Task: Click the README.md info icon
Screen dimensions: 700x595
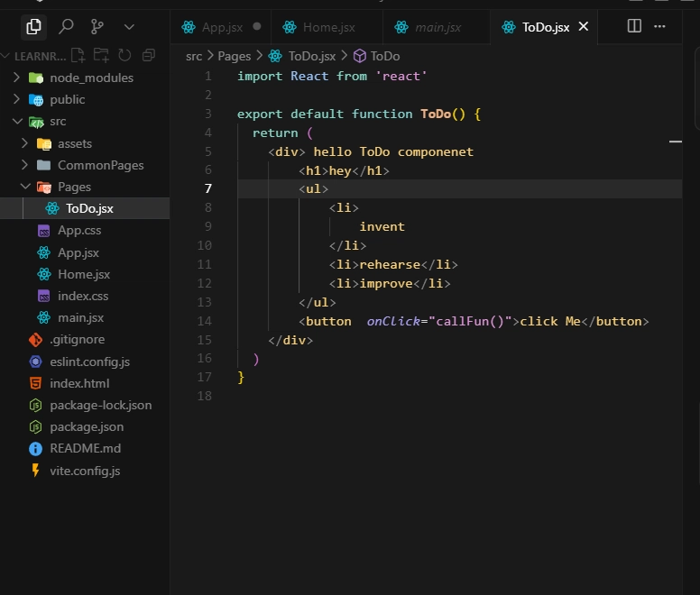Action: [x=35, y=449]
